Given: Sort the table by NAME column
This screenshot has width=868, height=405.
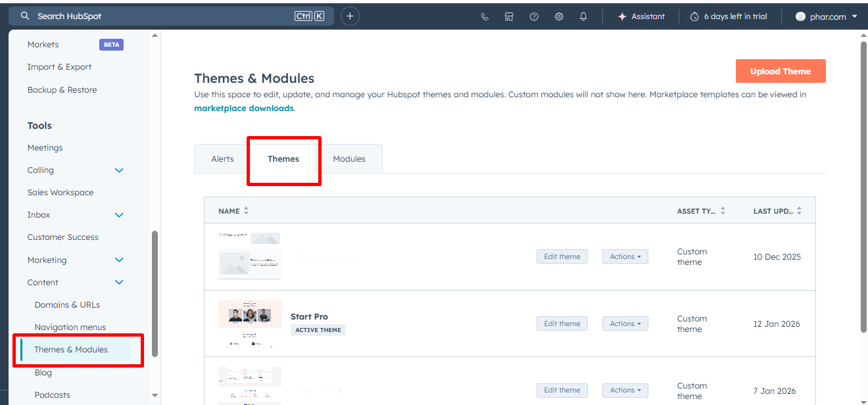Looking at the screenshot, I should [245, 210].
